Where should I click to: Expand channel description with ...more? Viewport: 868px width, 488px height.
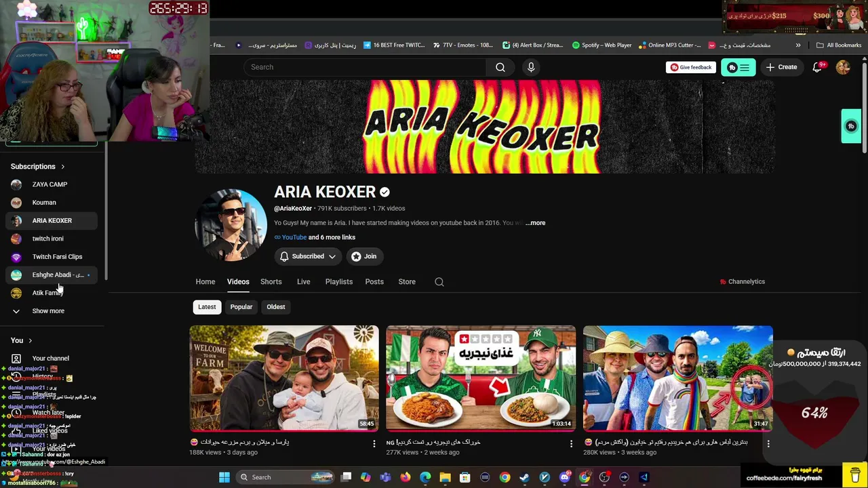point(535,223)
